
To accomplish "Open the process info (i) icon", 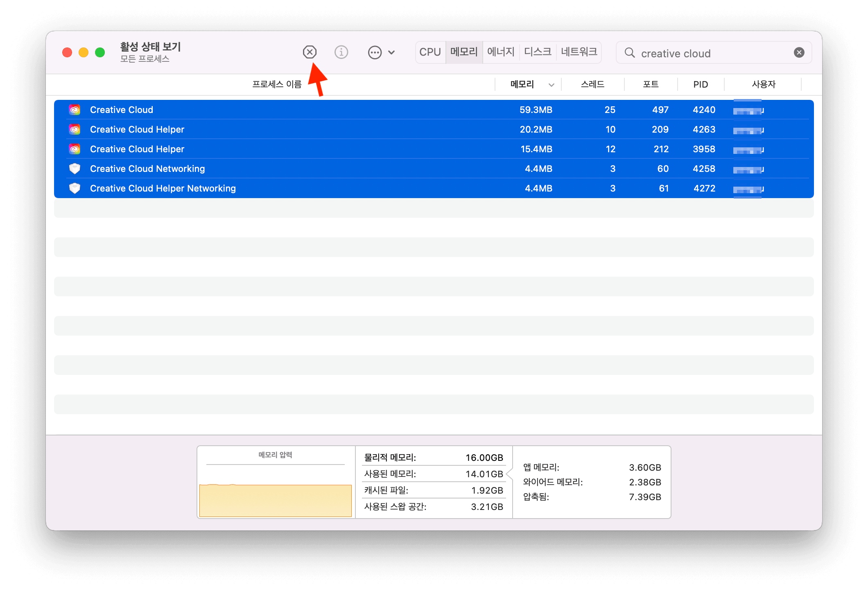I will pos(341,52).
